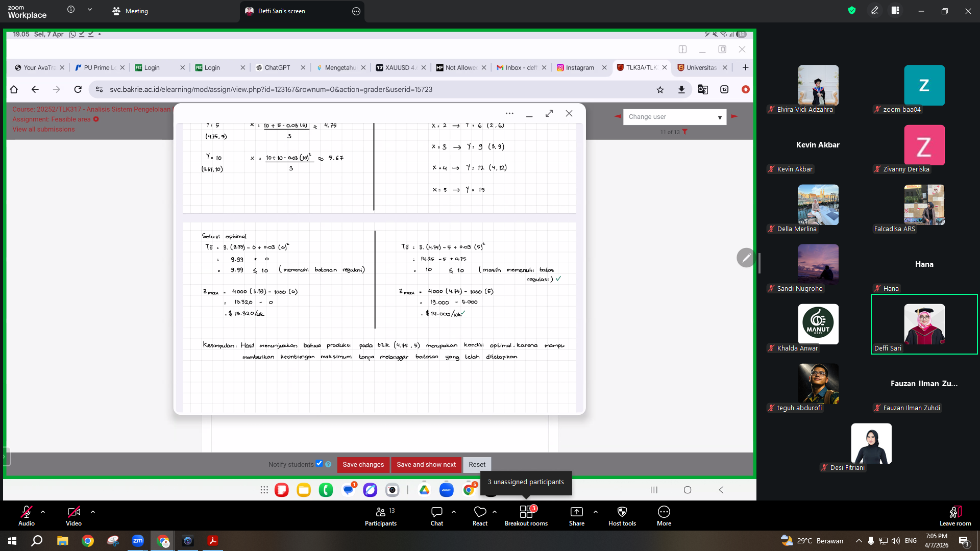Expand Zoom Workplace dropdown chevron
The image size is (980, 551).
[x=90, y=9]
